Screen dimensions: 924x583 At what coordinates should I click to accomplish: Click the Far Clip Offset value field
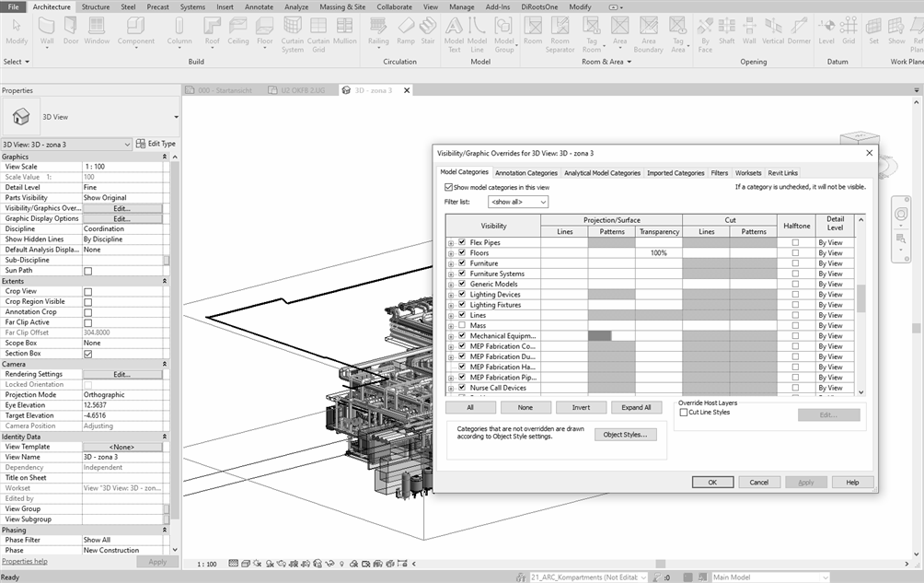[121, 332]
